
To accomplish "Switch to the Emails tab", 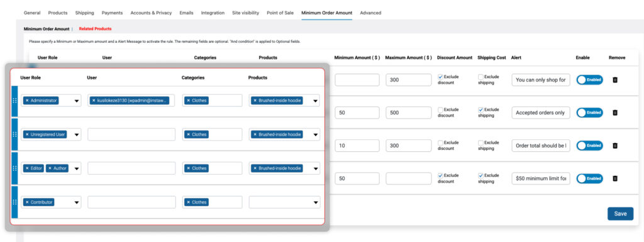I will pos(186,13).
